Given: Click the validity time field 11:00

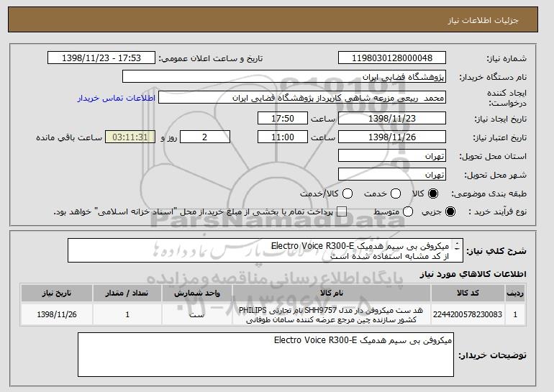Looking at the screenshot, I should pyautogui.click(x=283, y=137).
